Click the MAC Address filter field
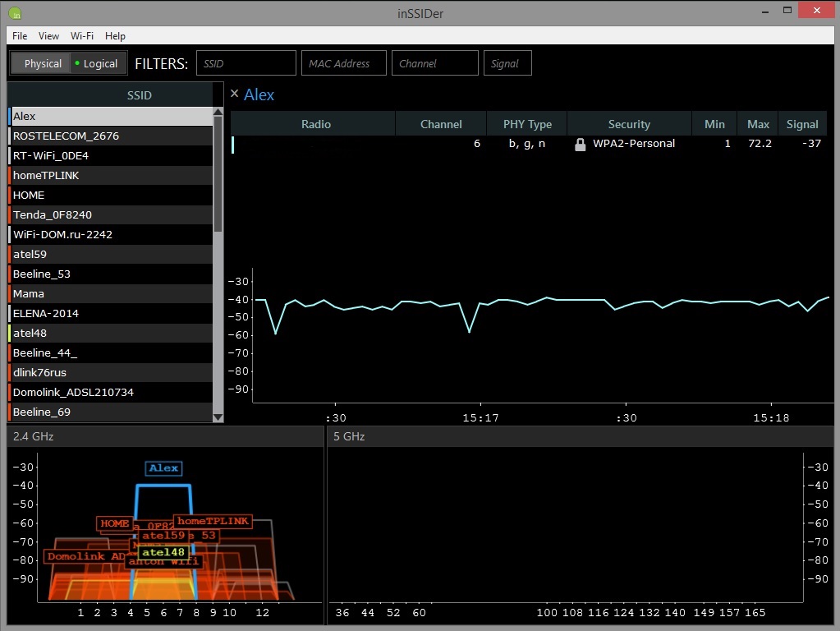 [x=343, y=63]
